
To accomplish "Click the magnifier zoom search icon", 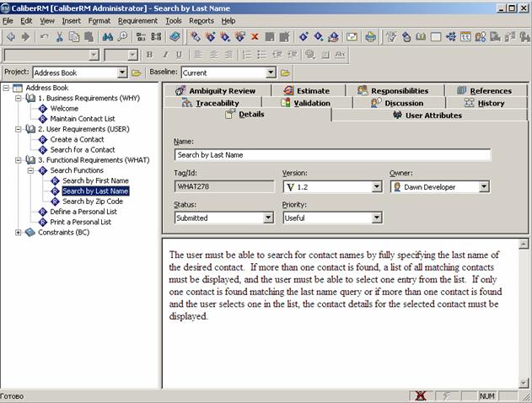I will 122,36.
